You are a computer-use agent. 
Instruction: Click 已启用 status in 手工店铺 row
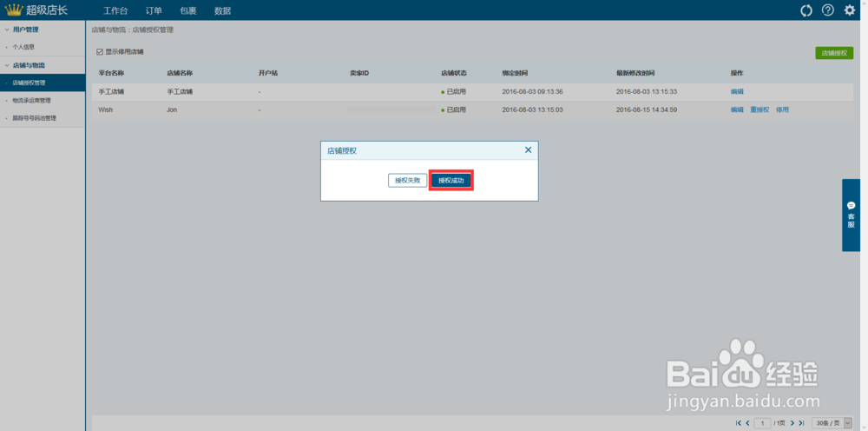tap(453, 91)
